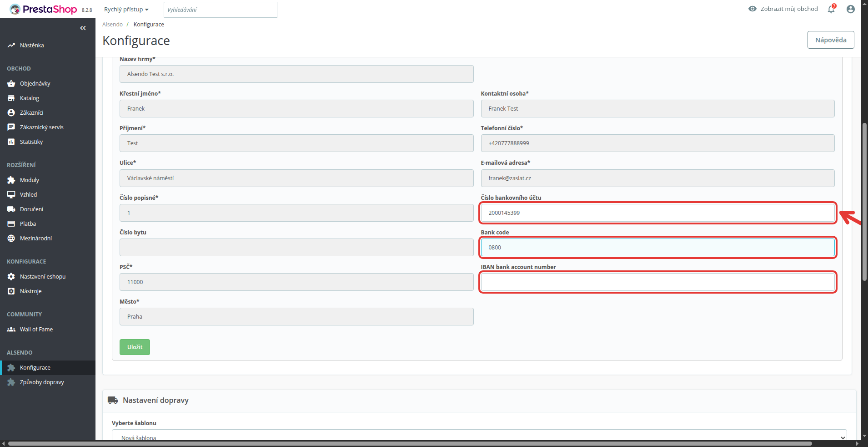Click the Ulice field with Václavské náměstí
This screenshot has height=447, width=868.
coord(296,178)
